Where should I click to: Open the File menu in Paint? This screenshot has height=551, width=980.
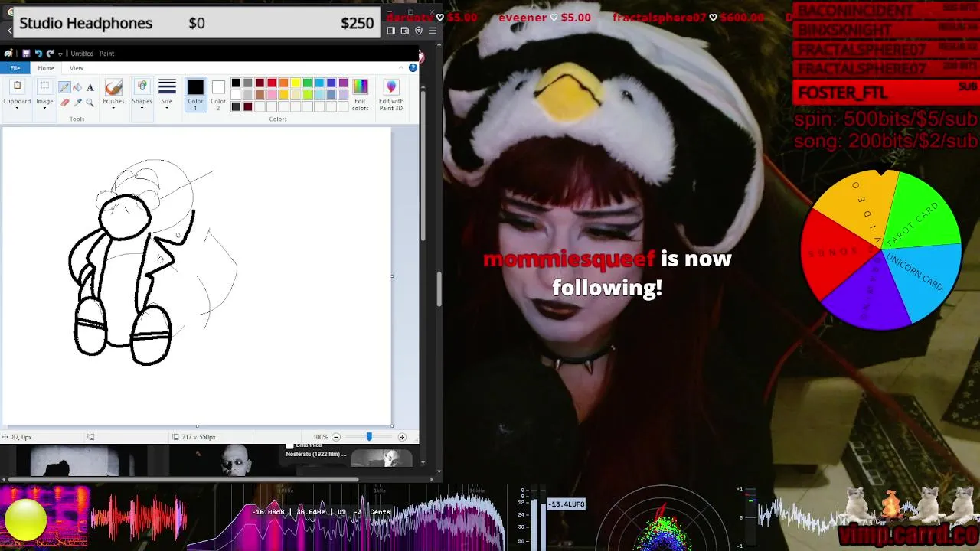(x=15, y=68)
